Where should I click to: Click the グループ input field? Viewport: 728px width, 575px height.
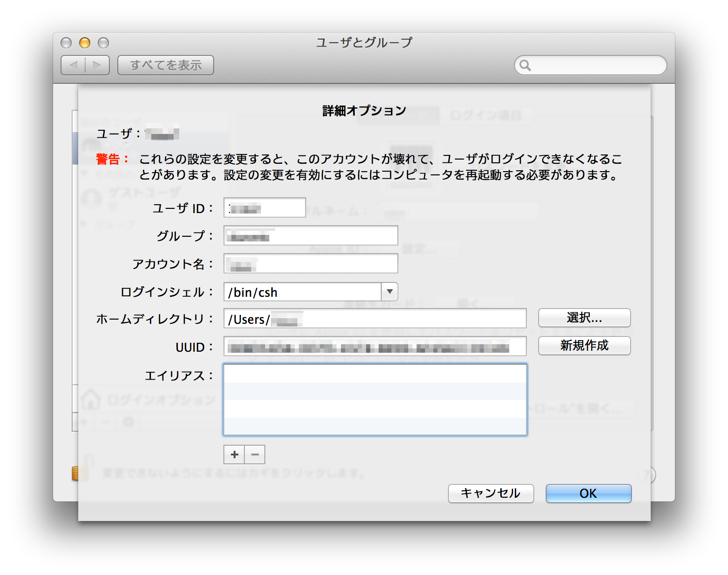[x=310, y=235]
